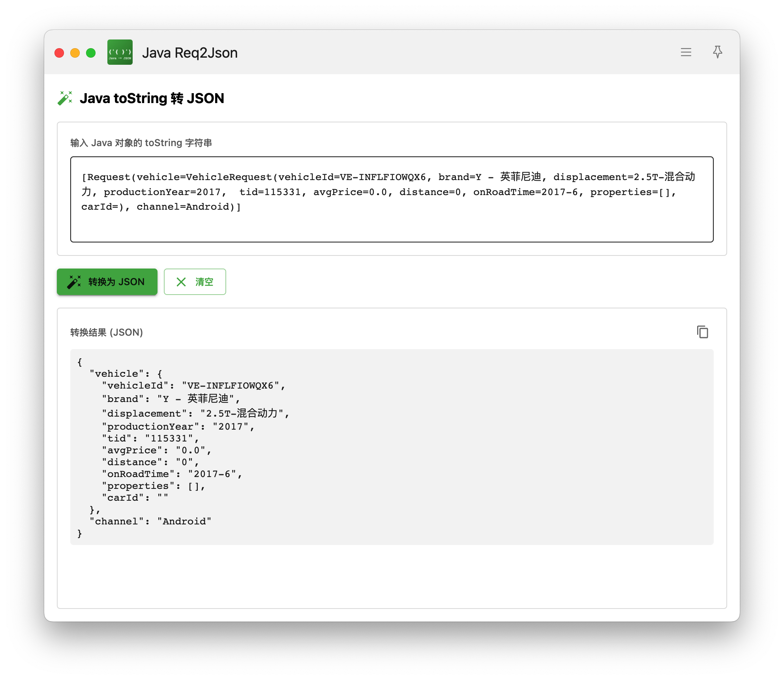Maximize the window with the green button
Viewport: 784px width, 680px height.
(x=91, y=53)
